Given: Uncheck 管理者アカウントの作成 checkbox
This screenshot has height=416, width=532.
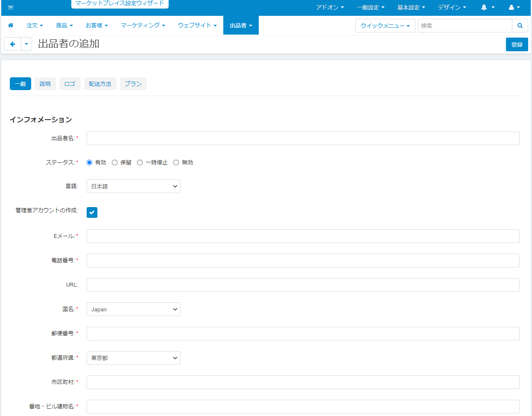Looking at the screenshot, I should click(x=92, y=212).
